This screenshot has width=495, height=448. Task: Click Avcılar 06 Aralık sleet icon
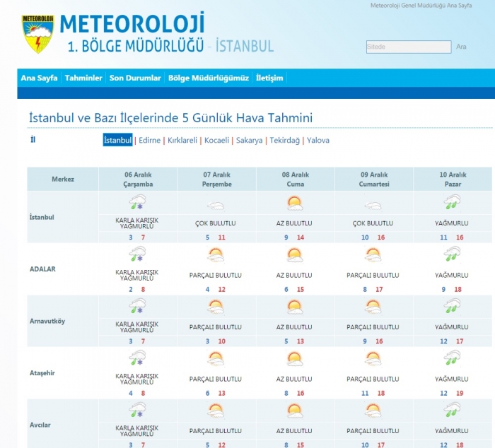138,410
